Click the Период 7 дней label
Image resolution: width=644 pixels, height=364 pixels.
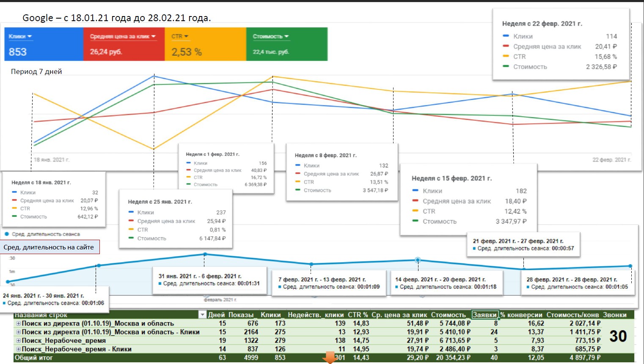[36, 71]
